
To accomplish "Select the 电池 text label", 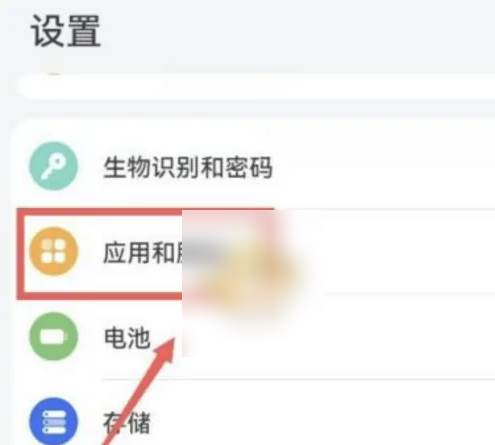I will 127,338.
